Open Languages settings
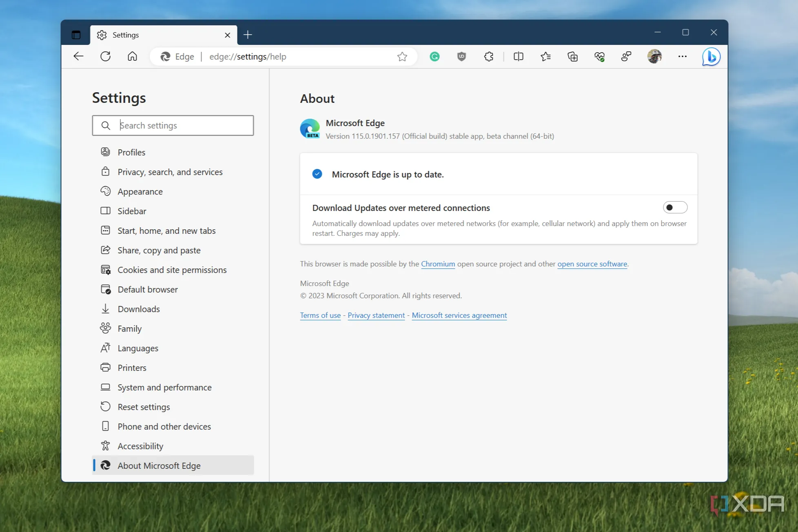The height and width of the screenshot is (532, 798). (173, 348)
